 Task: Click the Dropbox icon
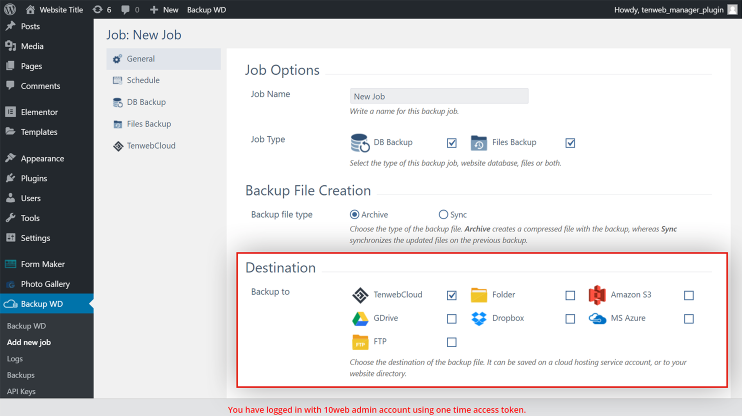pos(478,319)
